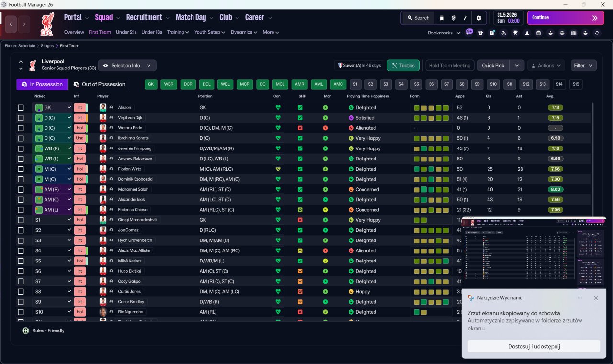
Task: Open the Tactics button
Action: point(403,66)
